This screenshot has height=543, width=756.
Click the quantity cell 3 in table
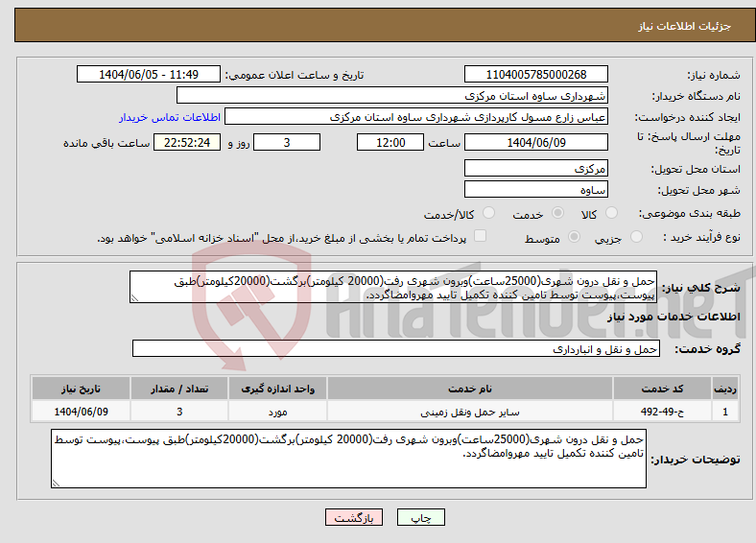(179, 412)
